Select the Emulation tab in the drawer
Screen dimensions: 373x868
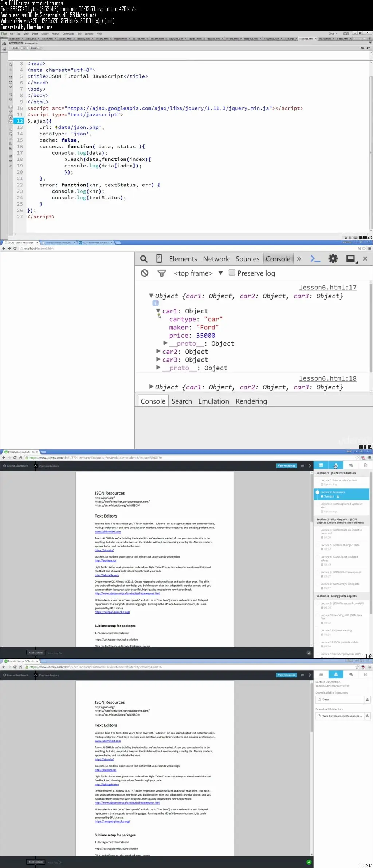(x=213, y=401)
